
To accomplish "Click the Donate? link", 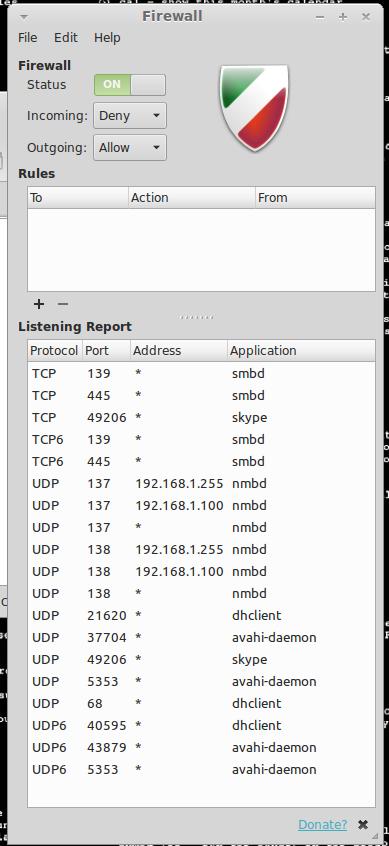I will pyautogui.click(x=322, y=824).
